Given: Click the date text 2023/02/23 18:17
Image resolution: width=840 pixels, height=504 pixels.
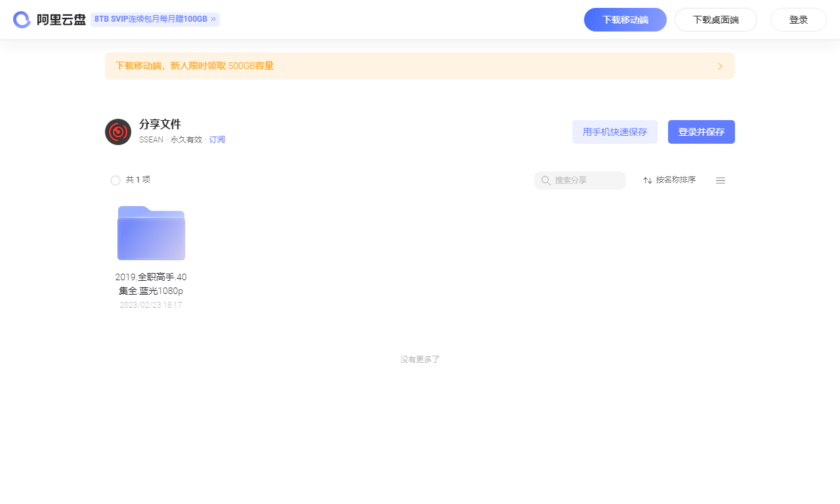Looking at the screenshot, I should pos(151,305).
